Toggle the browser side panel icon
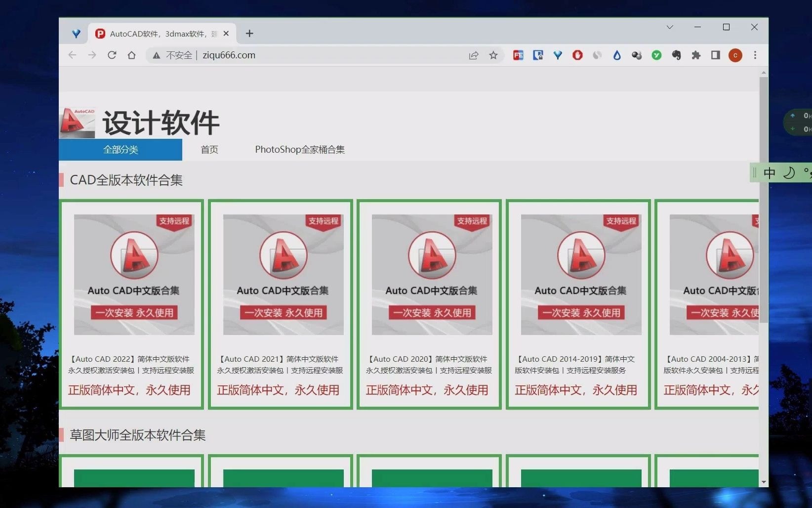The image size is (812, 508). [715, 55]
